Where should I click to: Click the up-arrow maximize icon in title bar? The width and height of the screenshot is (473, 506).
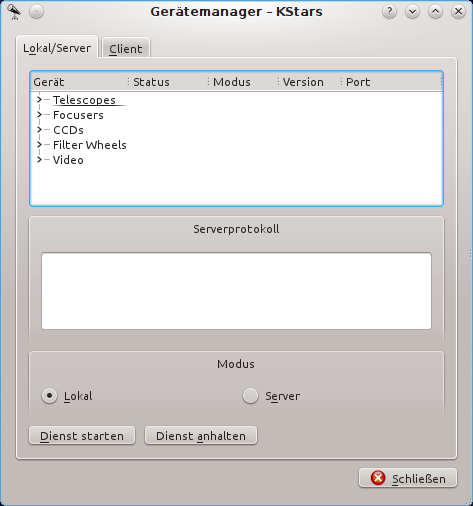pyautogui.click(x=435, y=12)
